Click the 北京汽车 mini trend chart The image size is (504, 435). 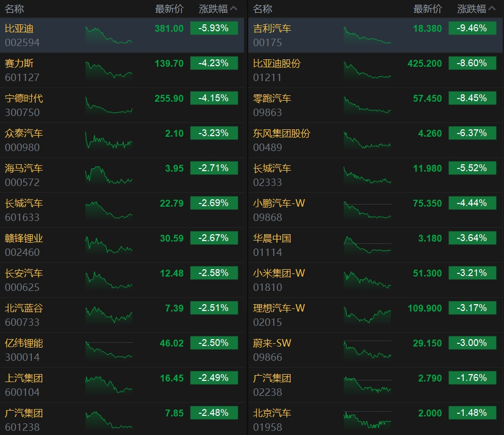click(367, 420)
